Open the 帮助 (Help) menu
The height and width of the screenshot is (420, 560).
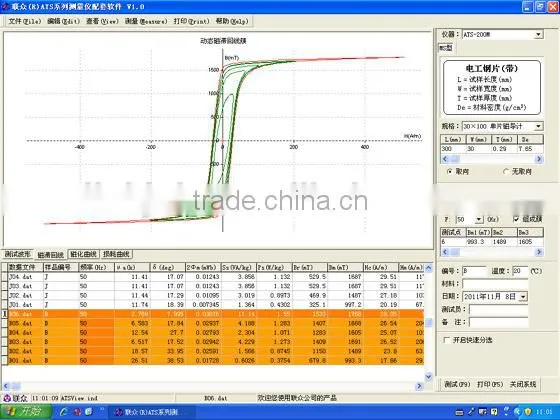(232, 21)
